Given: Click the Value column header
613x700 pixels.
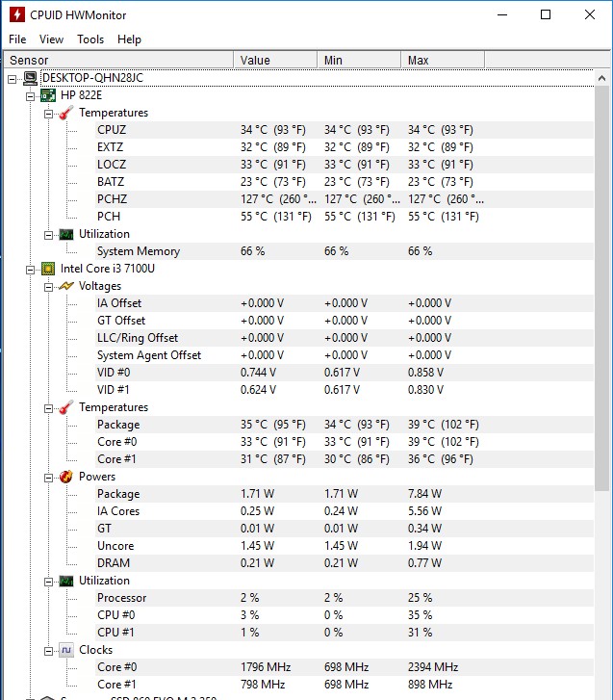Looking at the screenshot, I should [x=255, y=60].
